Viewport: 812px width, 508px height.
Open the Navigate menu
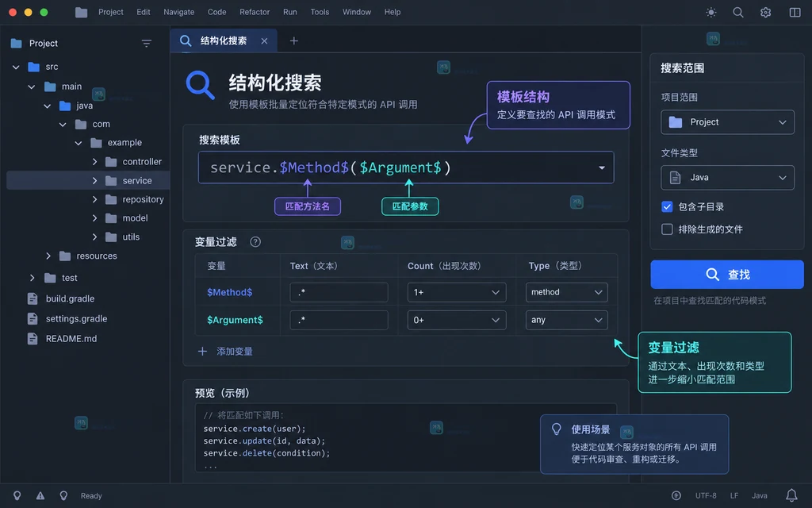click(178, 12)
